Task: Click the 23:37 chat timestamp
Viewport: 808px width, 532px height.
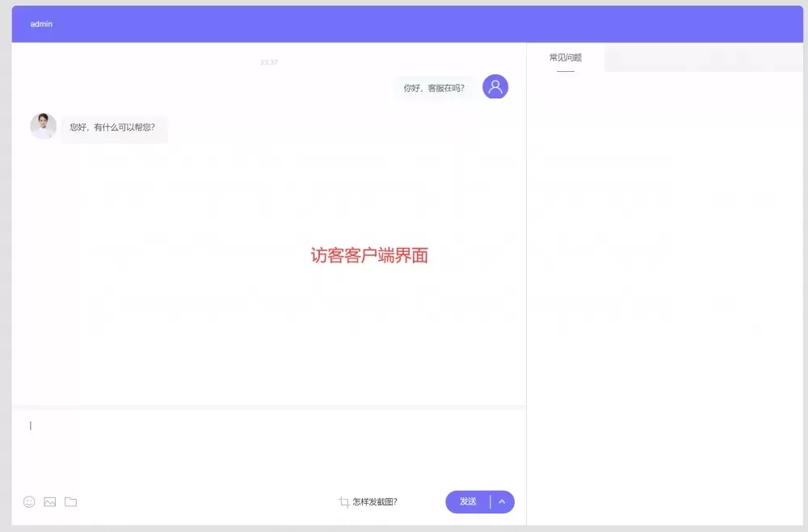Action: tap(269, 62)
